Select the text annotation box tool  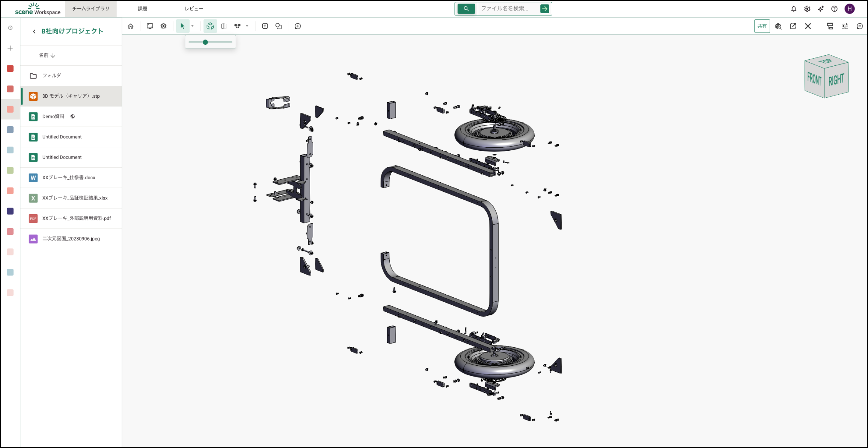tap(265, 26)
